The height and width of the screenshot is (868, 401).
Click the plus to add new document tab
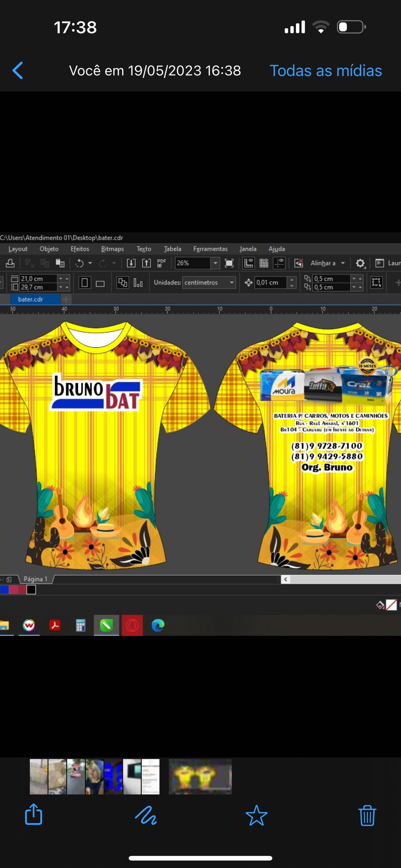66,299
